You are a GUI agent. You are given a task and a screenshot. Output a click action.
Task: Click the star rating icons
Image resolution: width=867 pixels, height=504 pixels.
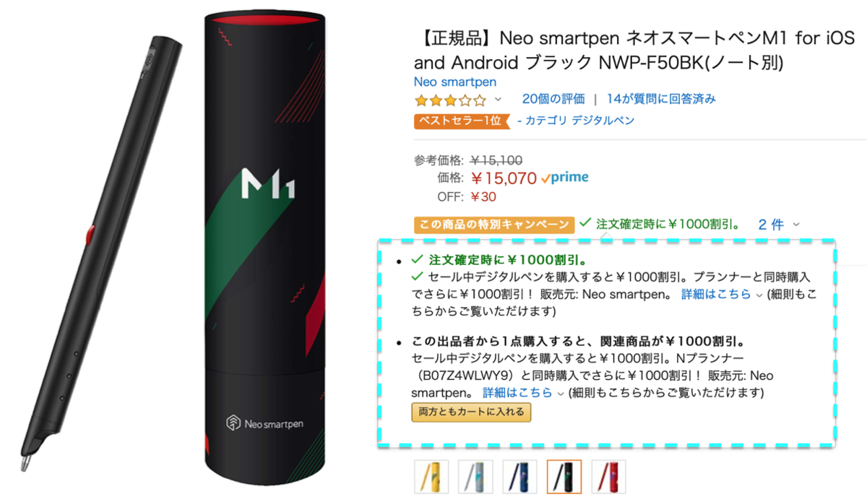(450, 100)
